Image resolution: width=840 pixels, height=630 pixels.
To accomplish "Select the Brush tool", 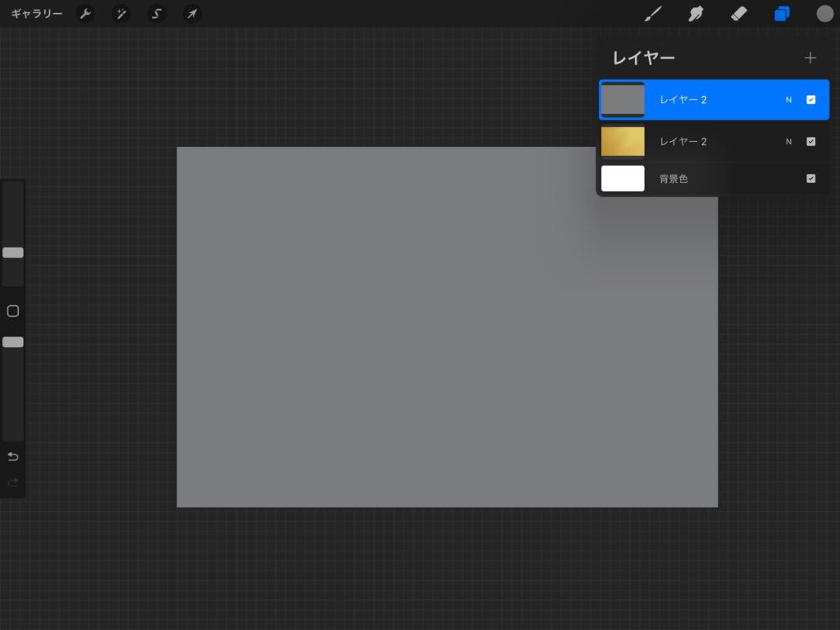I will click(653, 14).
